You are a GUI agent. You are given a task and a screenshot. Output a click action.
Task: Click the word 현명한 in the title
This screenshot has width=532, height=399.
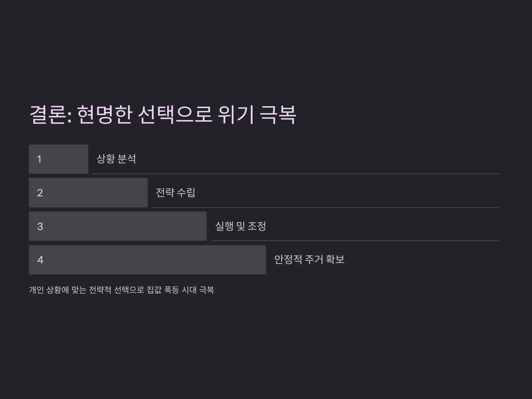point(105,115)
